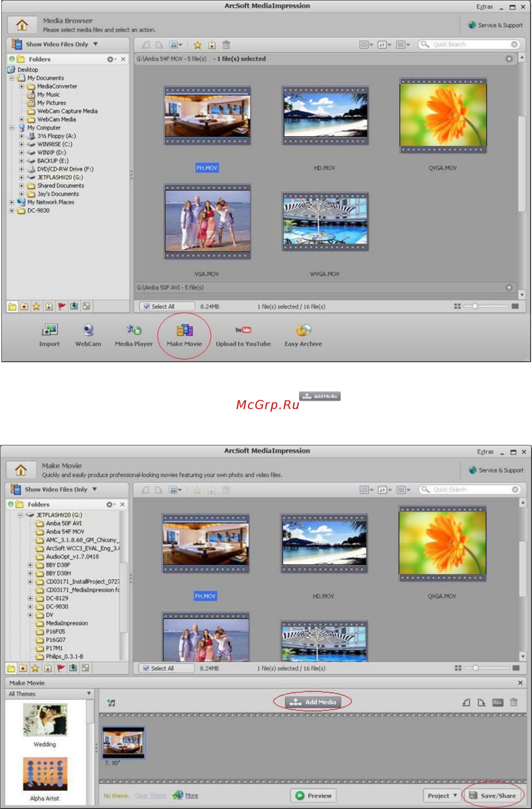This screenshot has width=532, height=809.
Task: Click the Home icon in the Make Movie window
Action: click(21, 470)
